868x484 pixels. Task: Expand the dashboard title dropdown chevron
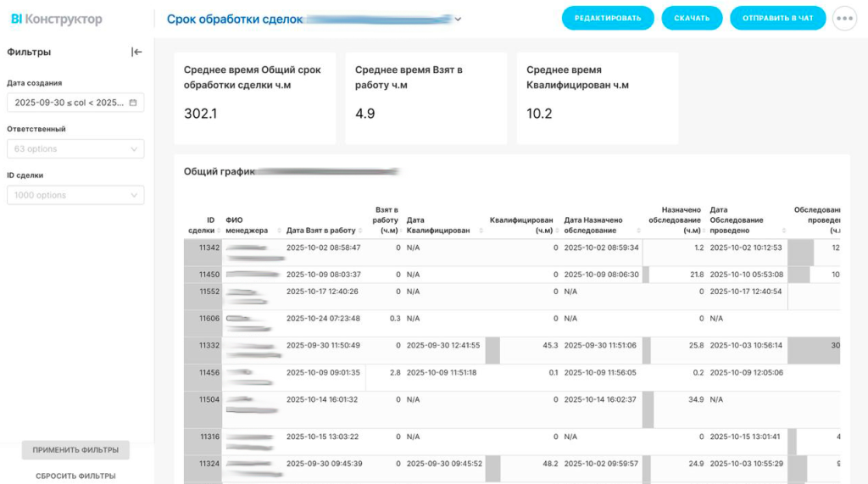tap(459, 19)
